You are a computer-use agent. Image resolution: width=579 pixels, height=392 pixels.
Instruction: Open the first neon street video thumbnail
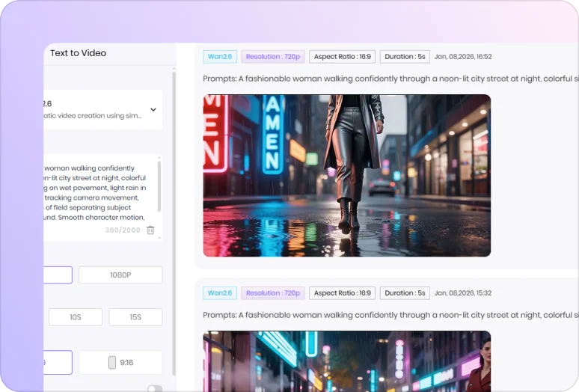coord(346,176)
